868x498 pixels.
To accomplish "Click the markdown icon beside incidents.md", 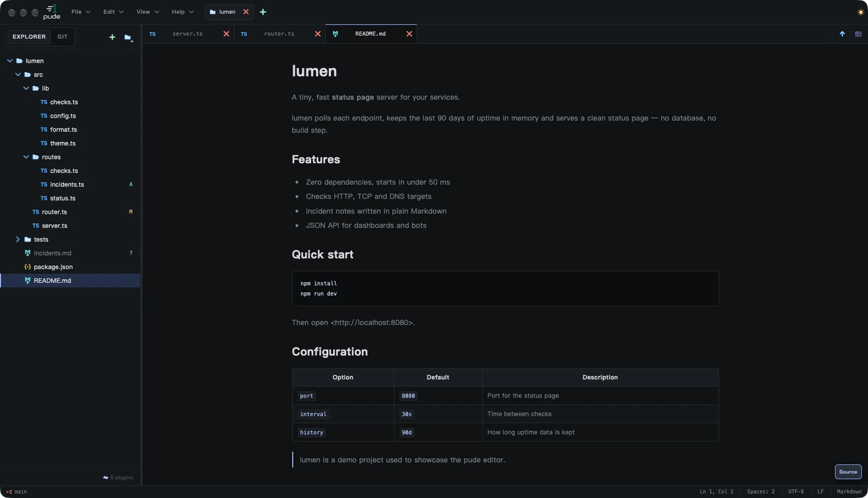I will (27, 253).
